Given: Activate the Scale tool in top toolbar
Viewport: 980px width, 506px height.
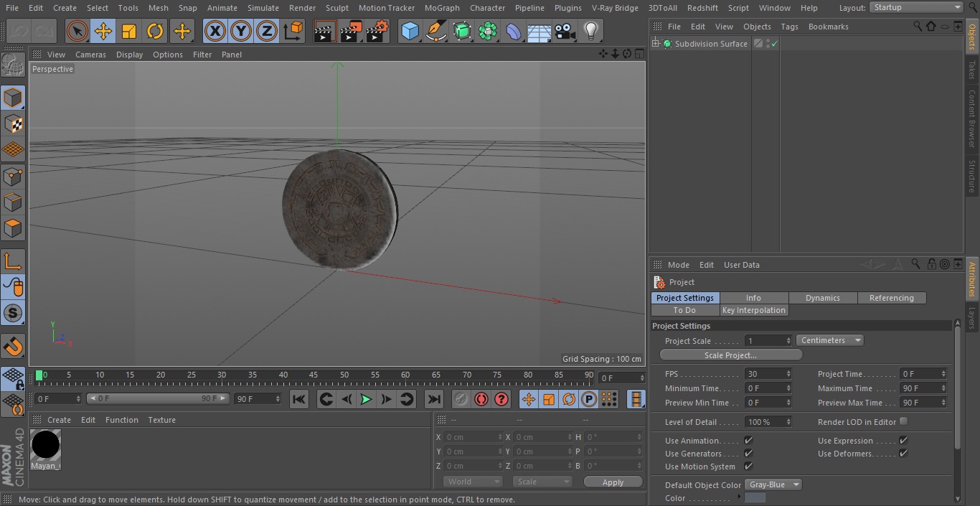Looking at the screenshot, I should (129, 32).
